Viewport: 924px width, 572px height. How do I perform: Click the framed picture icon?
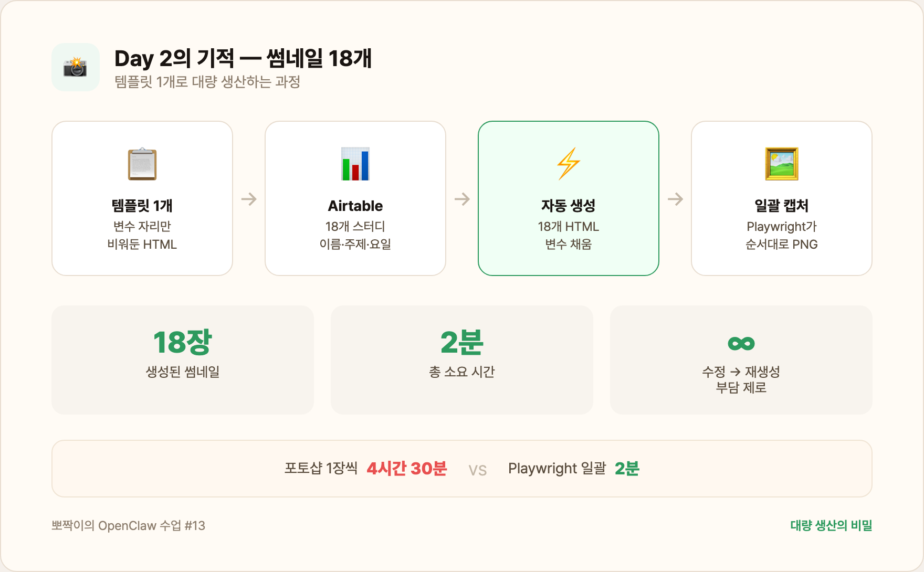click(782, 164)
